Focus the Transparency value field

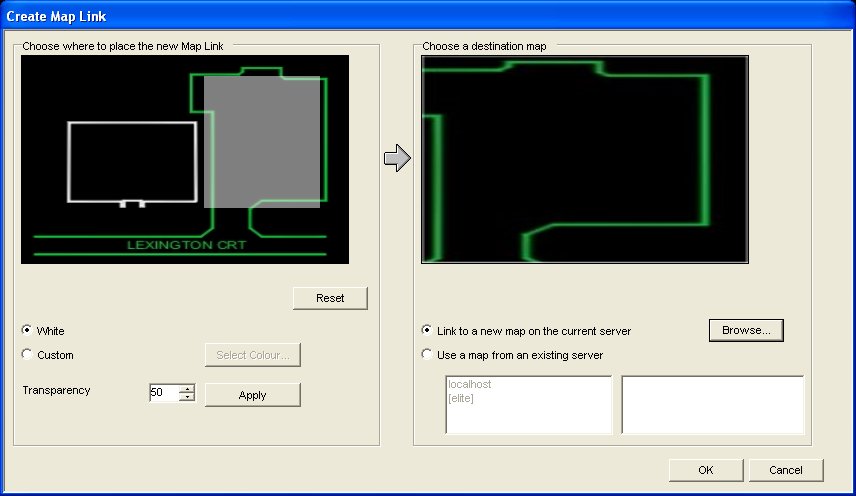[x=164, y=392]
